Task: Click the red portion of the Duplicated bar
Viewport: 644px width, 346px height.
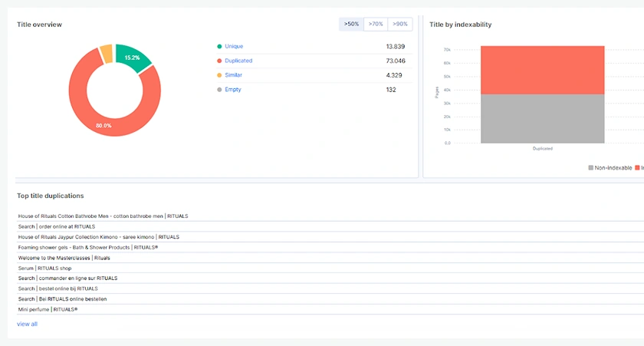Action: point(542,70)
